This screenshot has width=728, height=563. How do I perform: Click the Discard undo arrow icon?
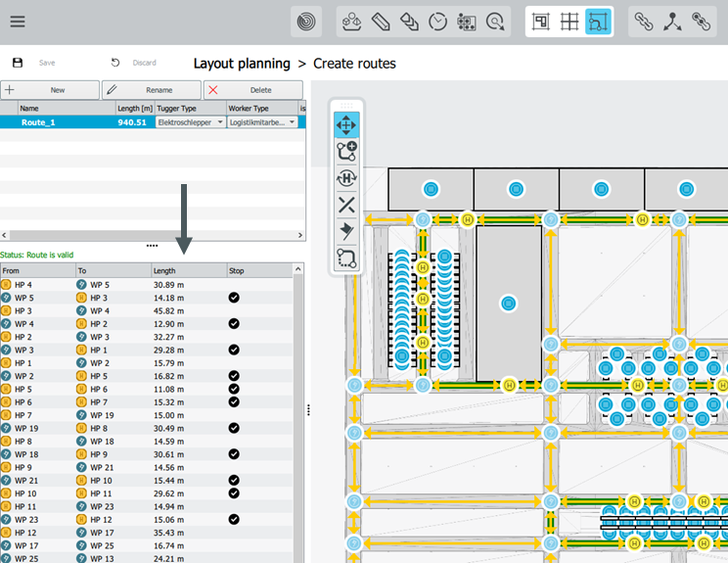pos(115,63)
